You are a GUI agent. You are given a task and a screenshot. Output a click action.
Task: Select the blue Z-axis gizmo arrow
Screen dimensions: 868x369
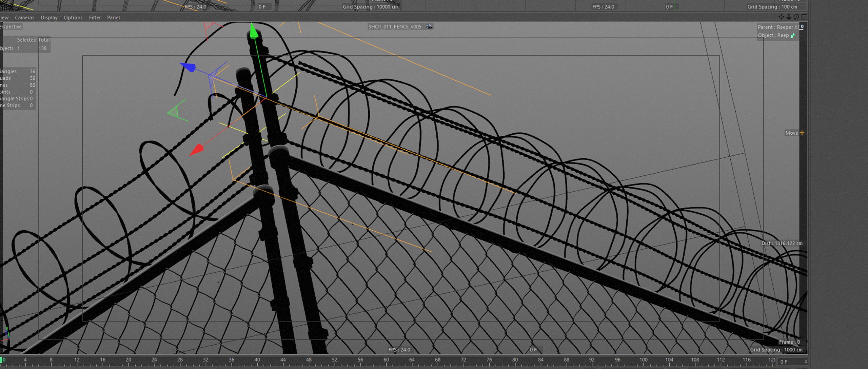pyautogui.click(x=188, y=66)
